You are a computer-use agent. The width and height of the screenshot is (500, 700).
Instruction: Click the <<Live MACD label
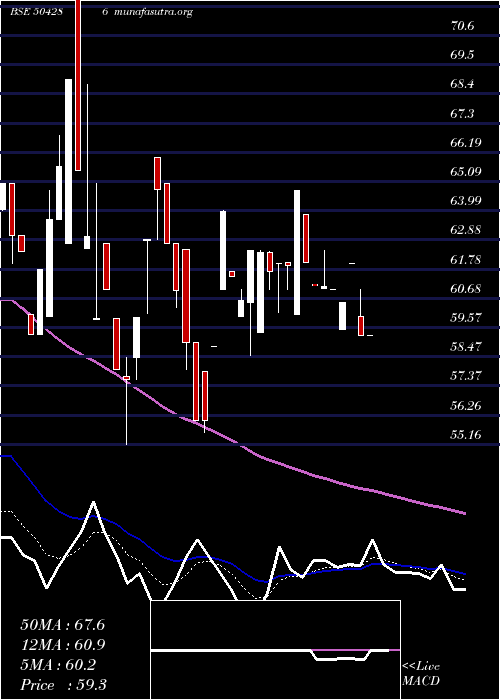[421, 674]
